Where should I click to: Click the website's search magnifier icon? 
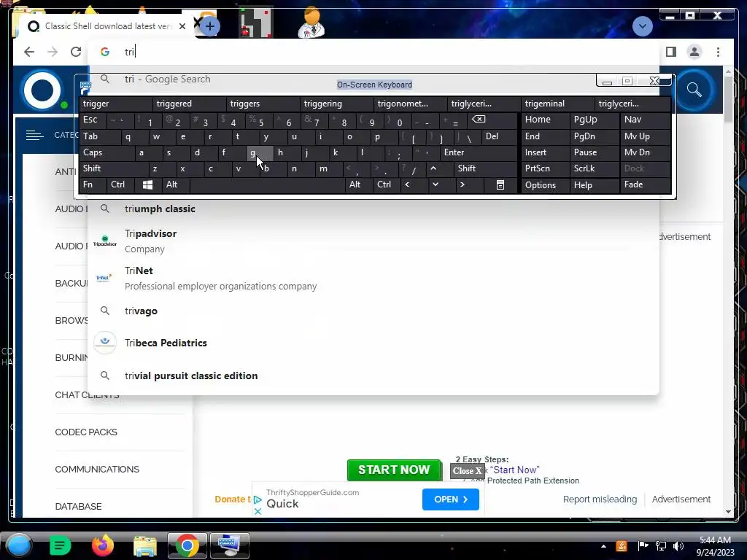coord(694,90)
